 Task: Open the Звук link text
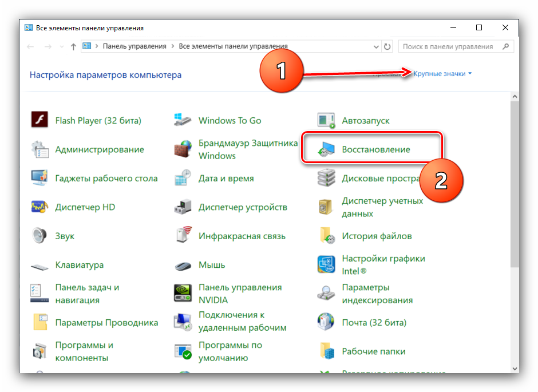(65, 236)
